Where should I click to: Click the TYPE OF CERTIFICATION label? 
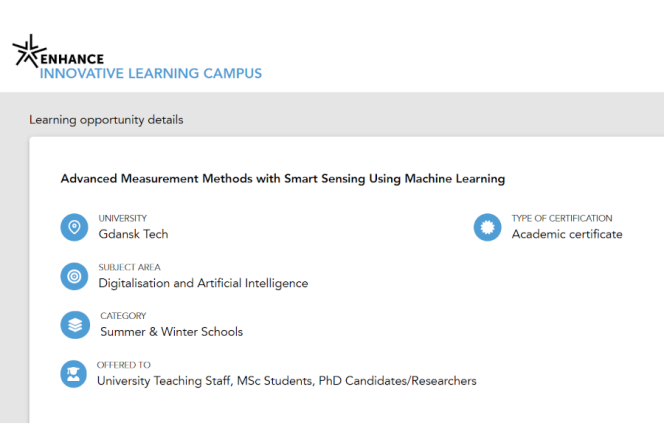tap(562, 218)
